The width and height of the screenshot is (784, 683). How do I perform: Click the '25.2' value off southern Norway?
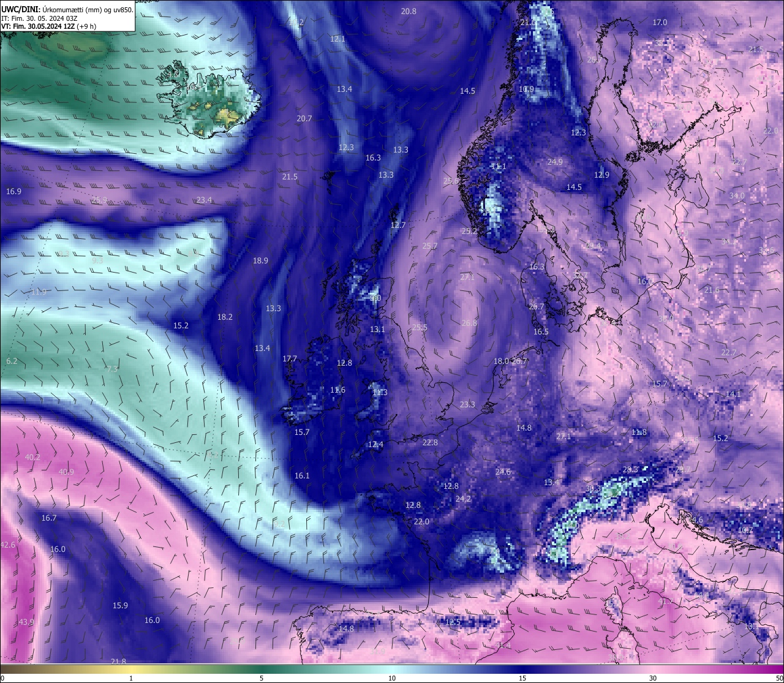pyautogui.click(x=469, y=232)
